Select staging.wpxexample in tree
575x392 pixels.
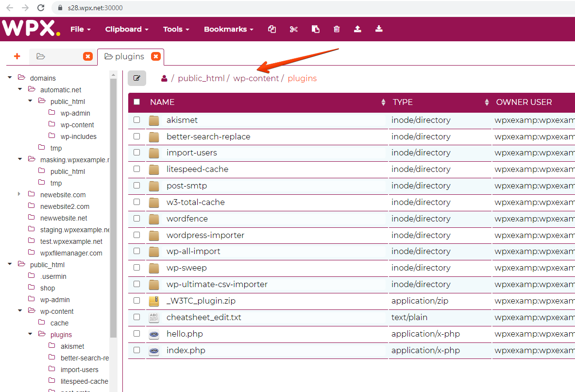pos(75,230)
